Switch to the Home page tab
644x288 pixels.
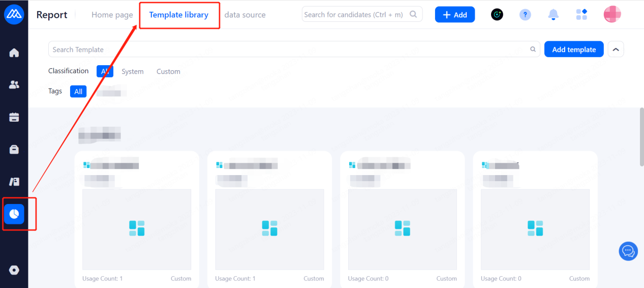click(x=112, y=15)
